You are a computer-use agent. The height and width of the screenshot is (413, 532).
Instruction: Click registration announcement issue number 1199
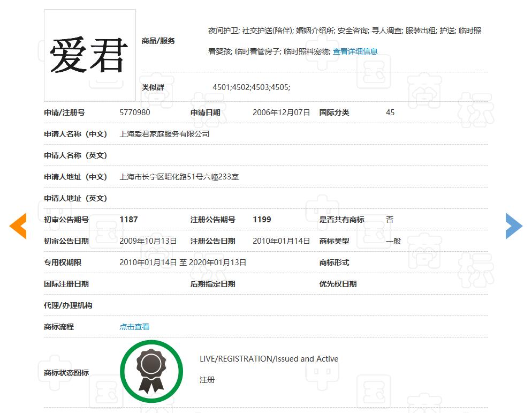point(262,220)
